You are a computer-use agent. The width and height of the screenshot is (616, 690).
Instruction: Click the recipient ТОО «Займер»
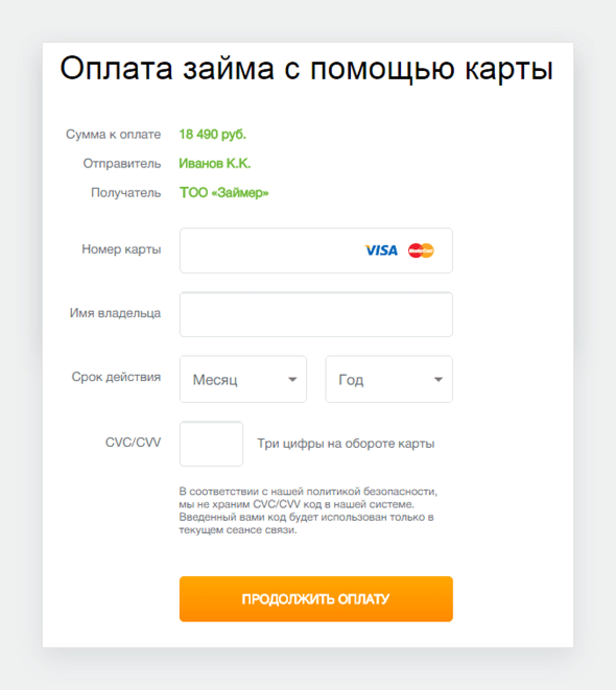click(223, 193)
